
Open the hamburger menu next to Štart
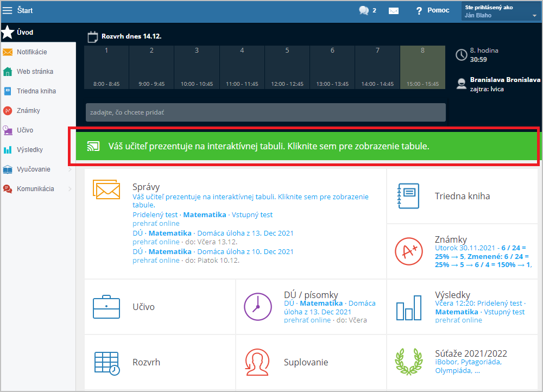pos(7,10)
